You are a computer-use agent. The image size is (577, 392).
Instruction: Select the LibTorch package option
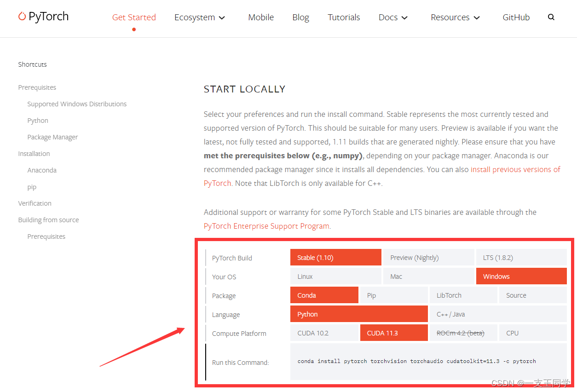(x=463, y=295)
